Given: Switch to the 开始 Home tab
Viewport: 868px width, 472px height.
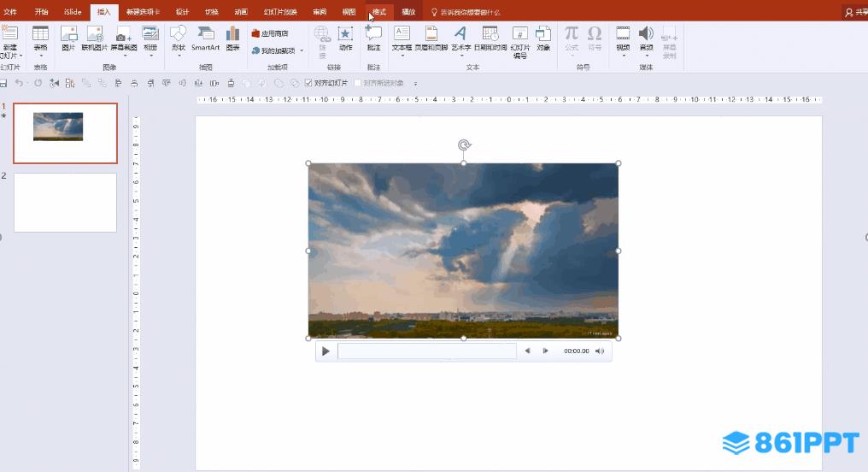Looking at the screenshot, I should [42, 12].
